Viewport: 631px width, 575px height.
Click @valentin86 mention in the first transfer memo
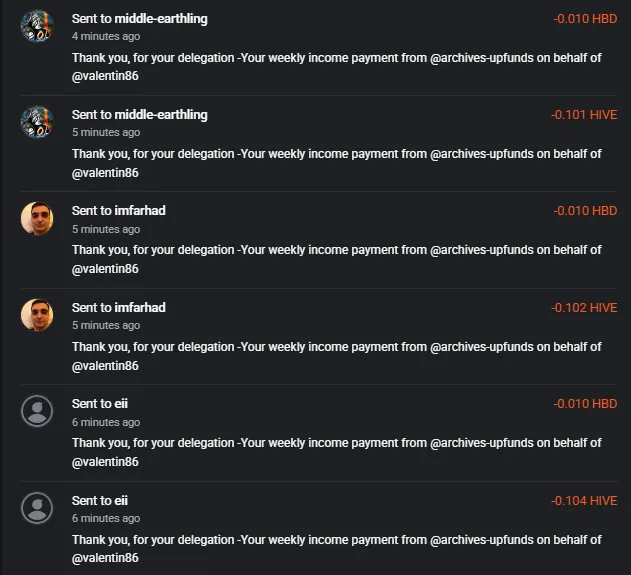[105, 76]
